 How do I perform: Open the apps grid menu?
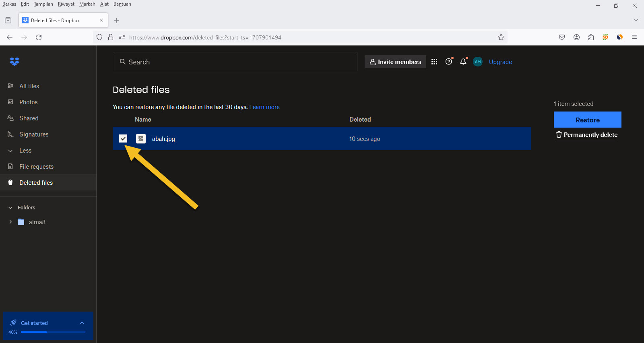[x=434, y=62]
